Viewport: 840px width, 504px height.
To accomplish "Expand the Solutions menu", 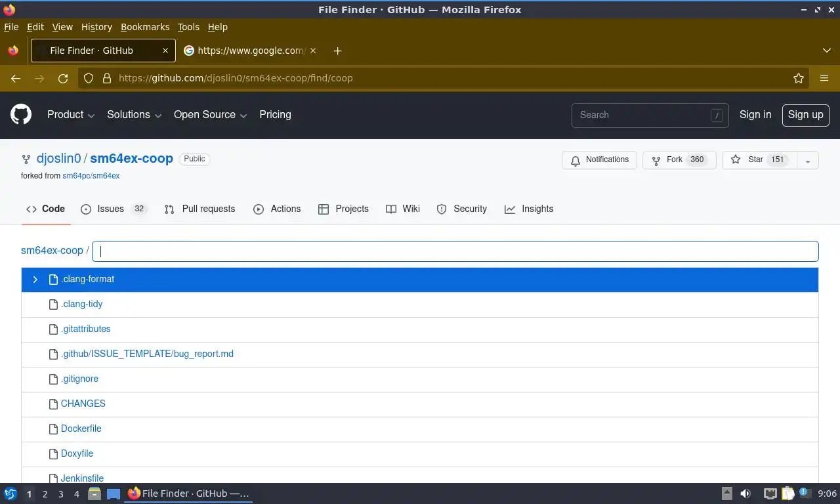I will 134,115.
